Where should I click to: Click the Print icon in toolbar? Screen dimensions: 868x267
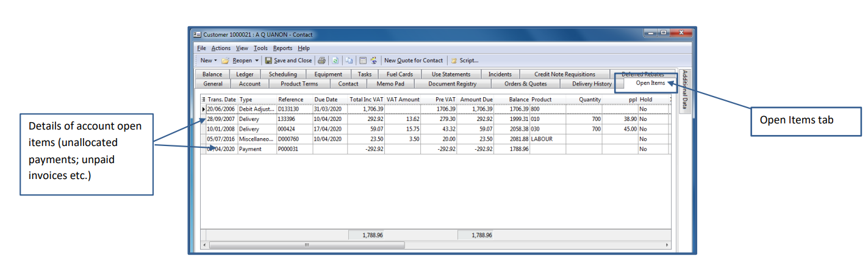[x=321, y=60]
